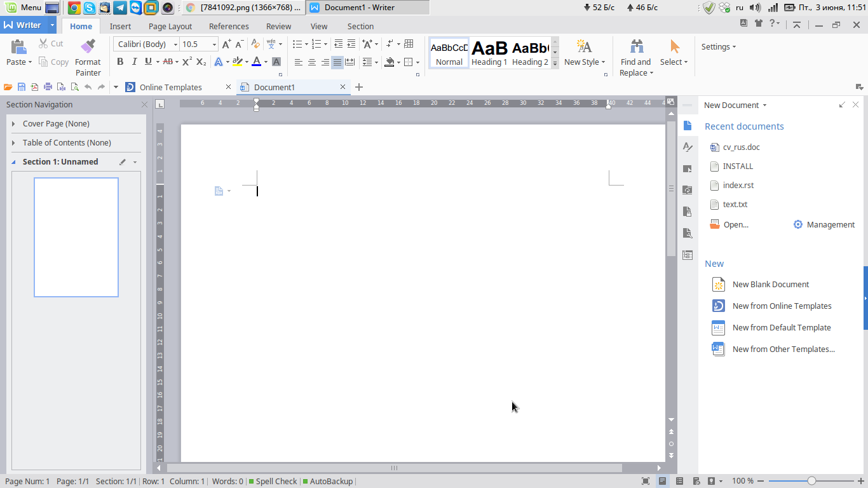This screenshot has width=868, height=488.
Task: Click the open folder icon in quick toolbar
Action: click(x=8, y=87)
